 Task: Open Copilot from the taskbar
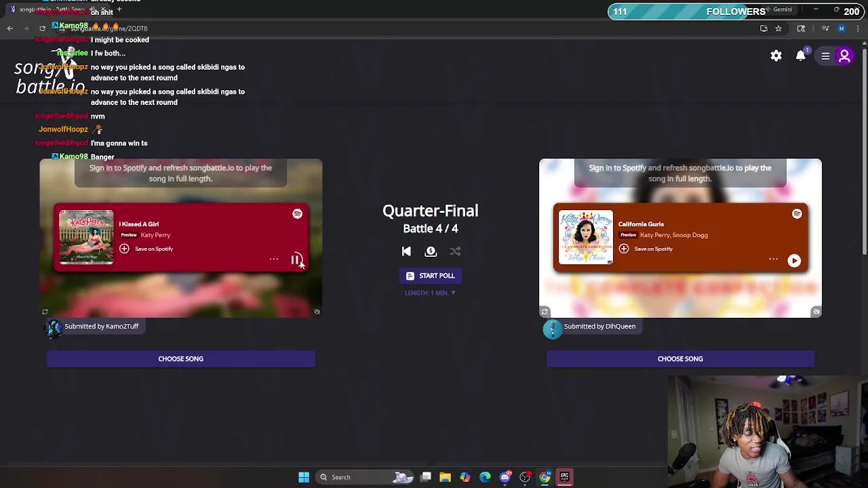pyautogui.click(x=465, y=477)
